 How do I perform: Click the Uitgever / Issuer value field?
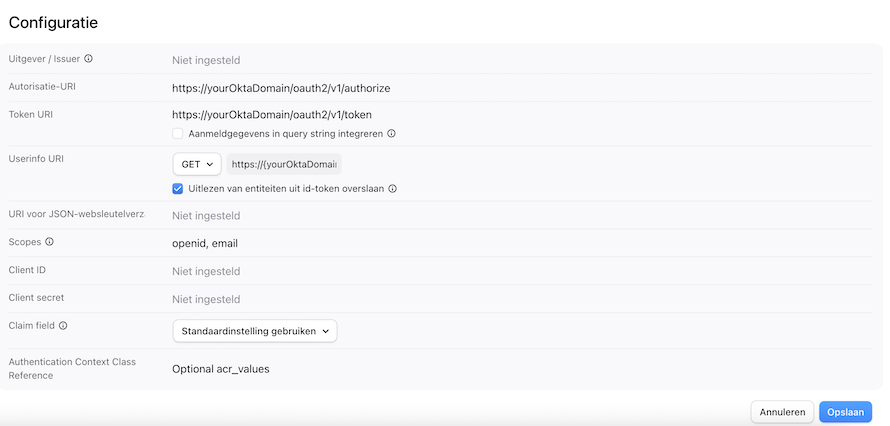tap(206, 60)
